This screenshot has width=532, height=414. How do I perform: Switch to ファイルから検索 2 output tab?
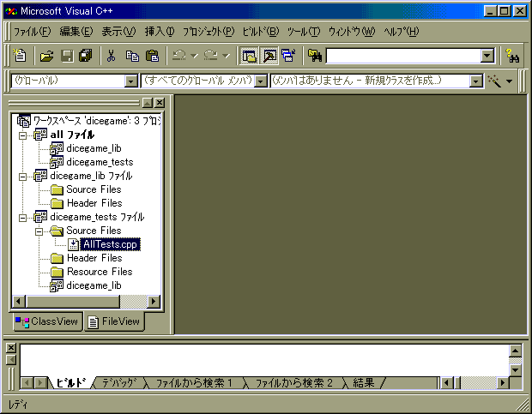click(x=293, y=383)
